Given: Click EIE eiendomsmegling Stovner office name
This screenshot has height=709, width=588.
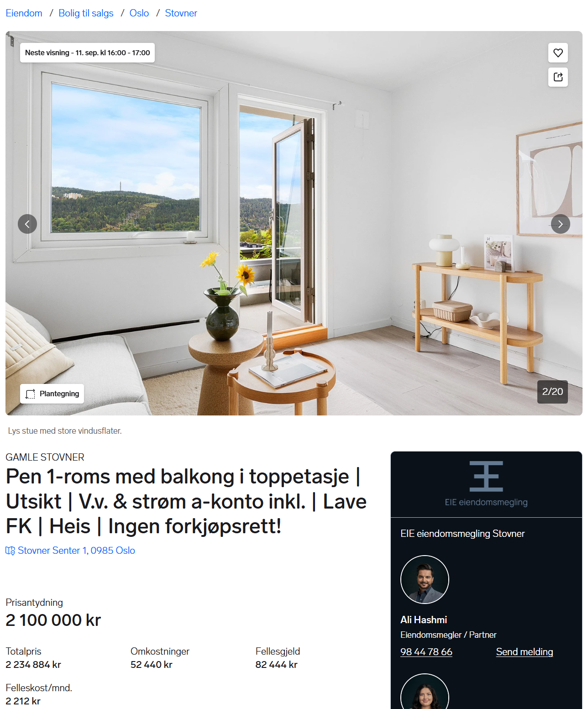Looking at the screenshot, I should [x=462, y=534].
